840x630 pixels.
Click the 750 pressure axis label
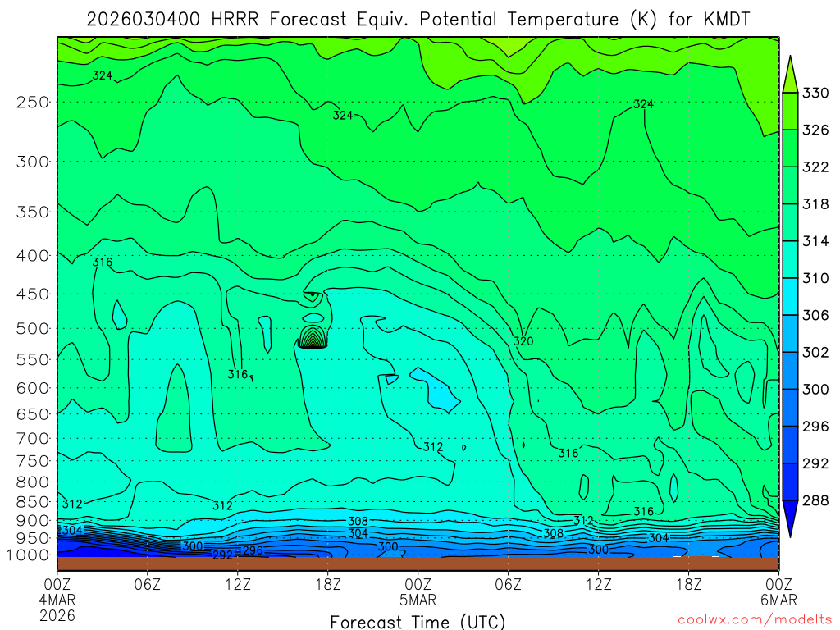point(33,461)
